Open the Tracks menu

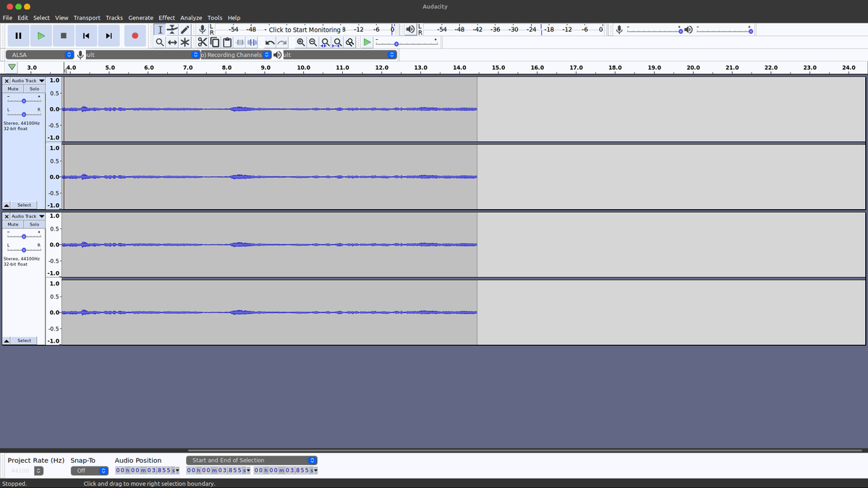114,17
